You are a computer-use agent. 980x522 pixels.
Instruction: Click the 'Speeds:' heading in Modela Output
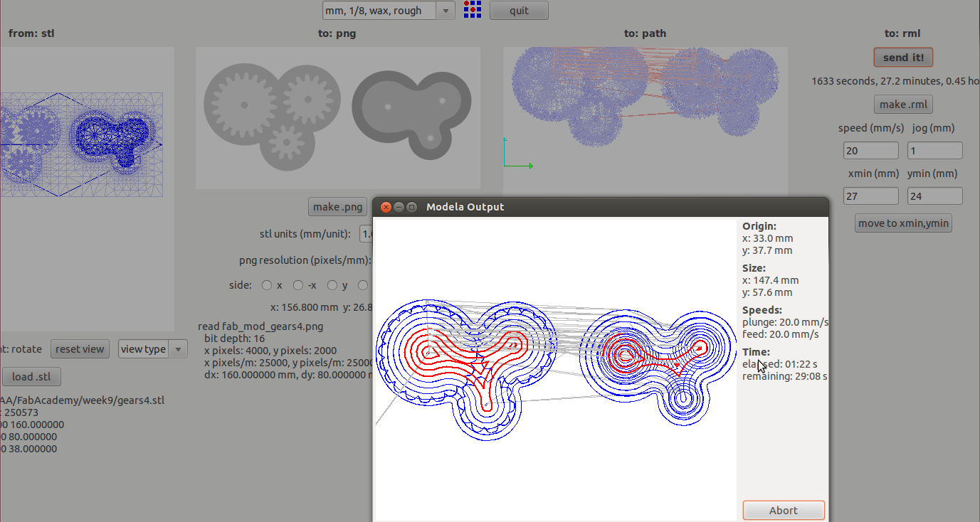click(x=762, y=310)
